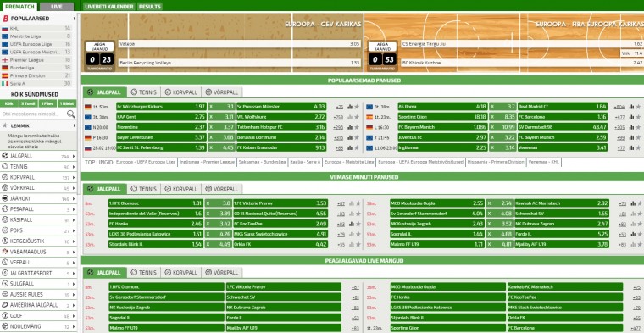Favorite the Juventus vs Bayern Munich match
Screen dimensions: 644x333
638,137
